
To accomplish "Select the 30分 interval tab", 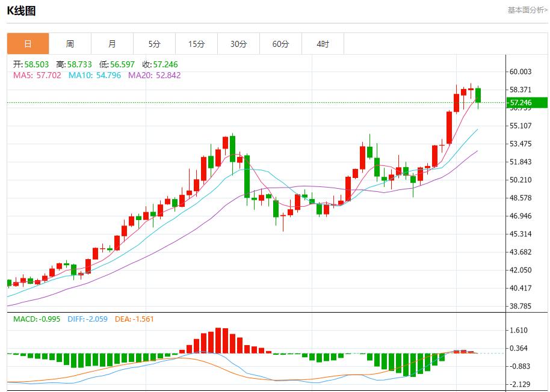I will (x=238, y=43).
